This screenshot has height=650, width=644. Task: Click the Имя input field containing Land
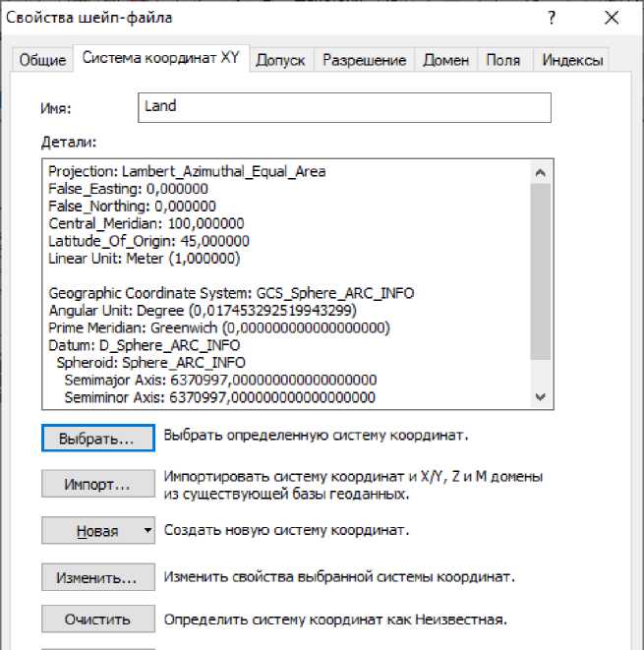344,107
